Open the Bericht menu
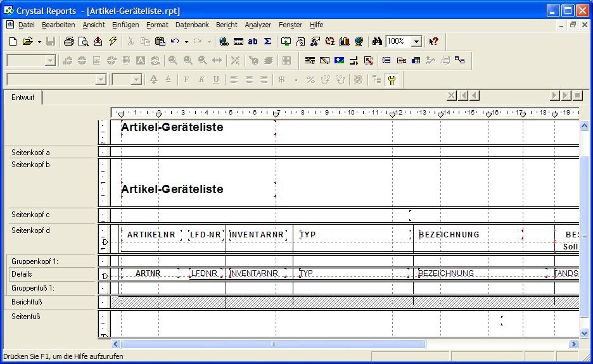 227,25
